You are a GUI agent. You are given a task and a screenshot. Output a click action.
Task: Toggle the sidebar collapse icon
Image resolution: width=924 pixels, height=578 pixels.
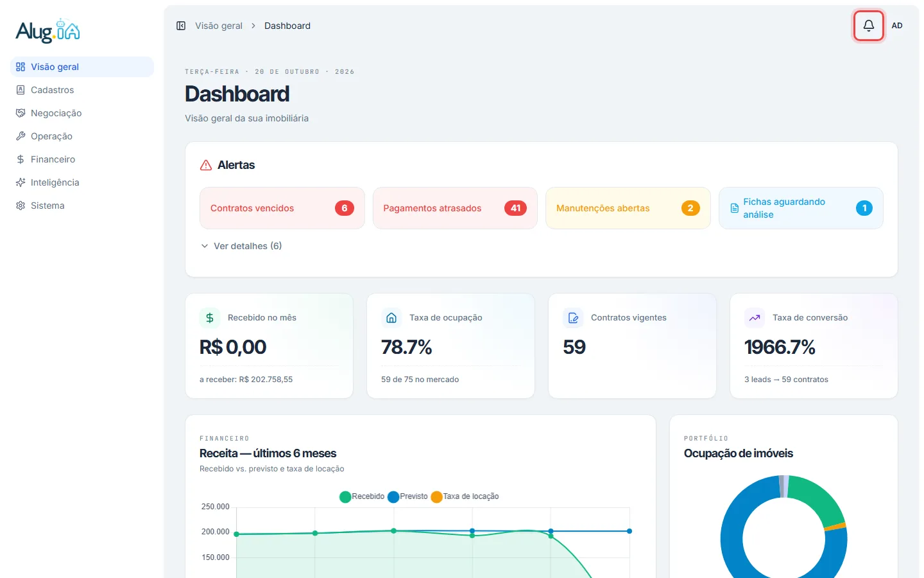181,26
